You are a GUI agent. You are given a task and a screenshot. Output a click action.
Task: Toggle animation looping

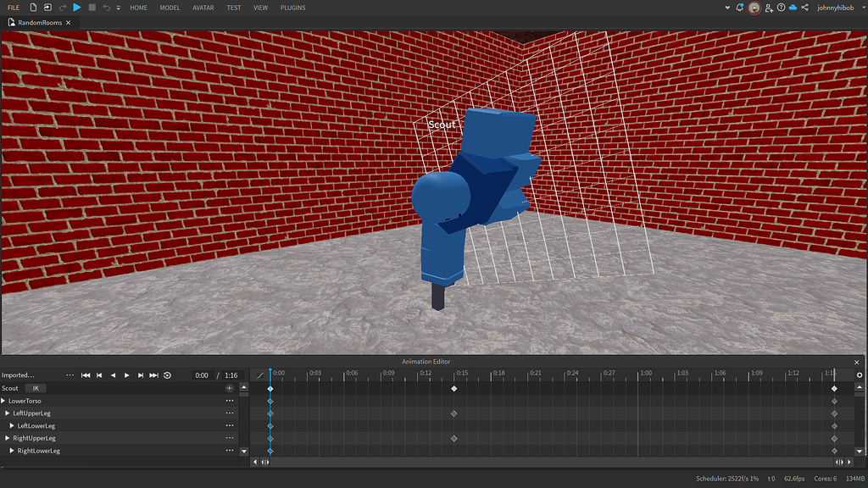coord(167,375)
